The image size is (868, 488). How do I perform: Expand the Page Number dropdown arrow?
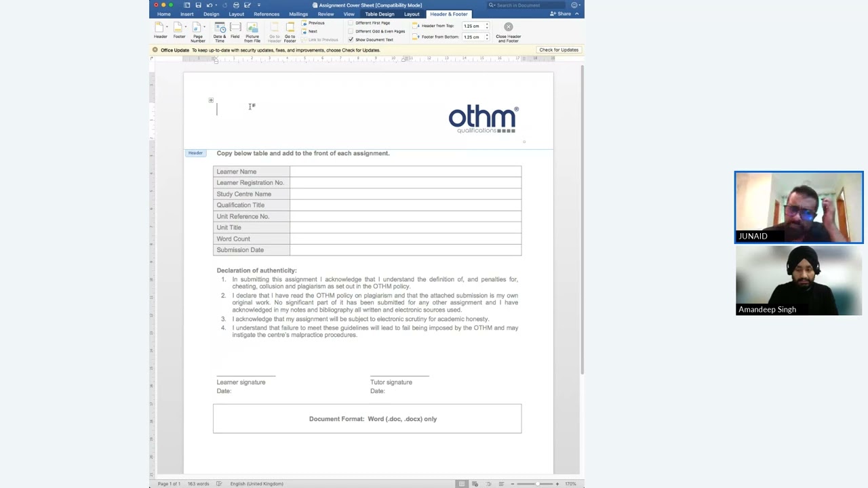click(204, 27)
